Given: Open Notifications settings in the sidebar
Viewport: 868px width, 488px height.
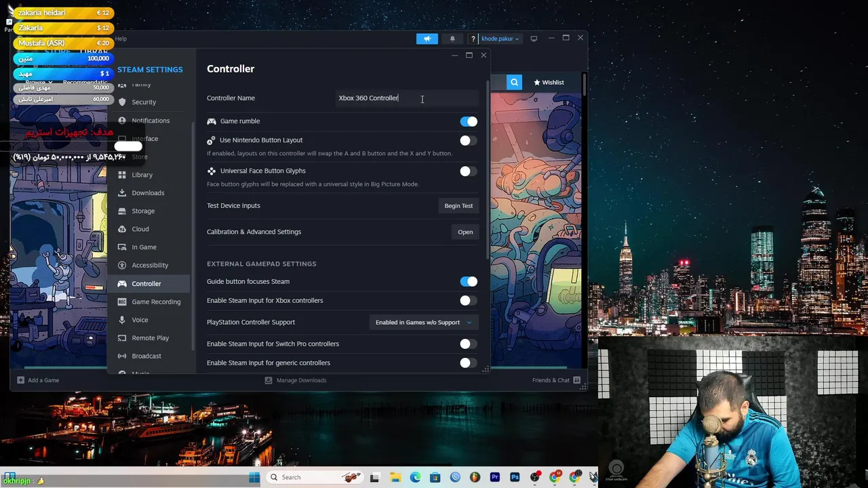Looking at the screenshot, I should pos(151,120).
